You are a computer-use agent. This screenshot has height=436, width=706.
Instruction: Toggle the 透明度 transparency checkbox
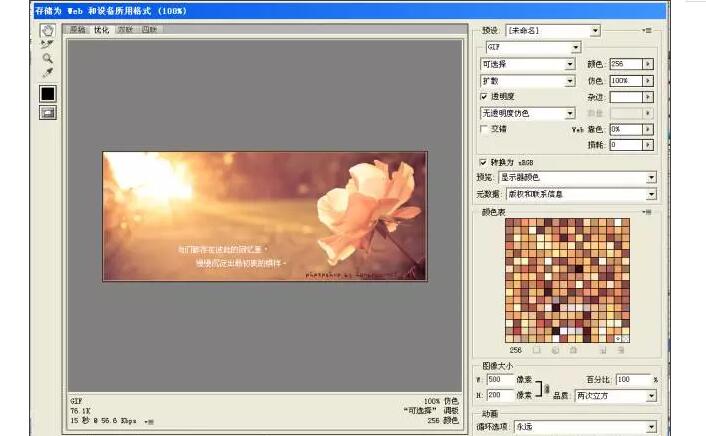pyautogui.click(x=485, y=97)
